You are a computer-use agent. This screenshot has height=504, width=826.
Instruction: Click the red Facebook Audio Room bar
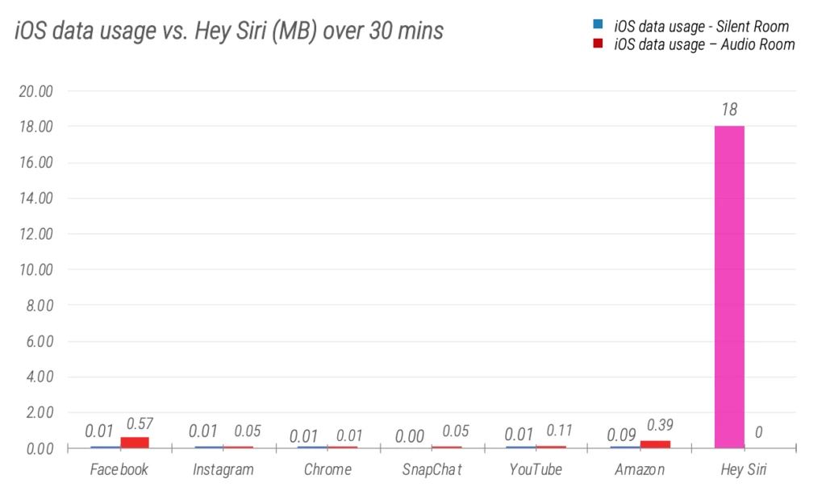pos(135,442)
